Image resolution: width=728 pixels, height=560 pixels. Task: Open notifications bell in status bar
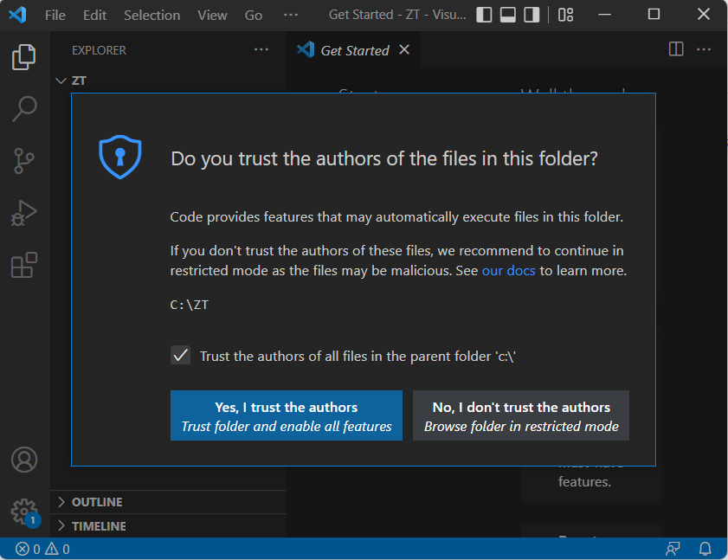point(705,549)
